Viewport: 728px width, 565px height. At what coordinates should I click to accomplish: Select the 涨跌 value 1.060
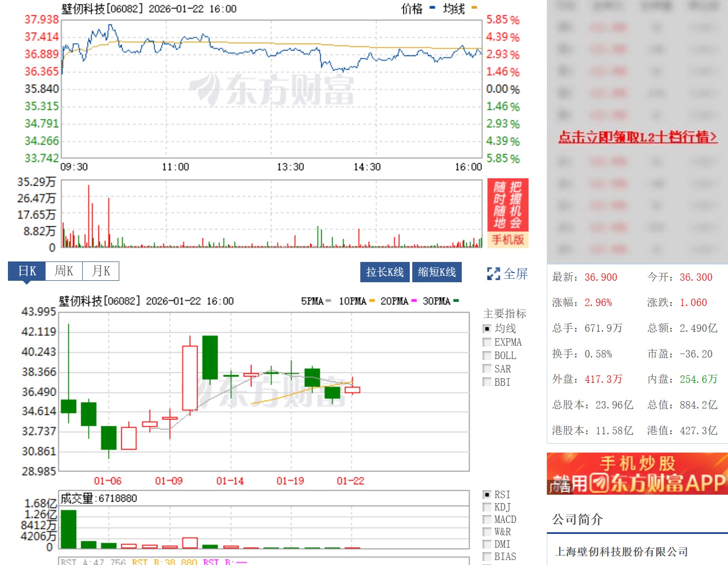coord(693,303)
